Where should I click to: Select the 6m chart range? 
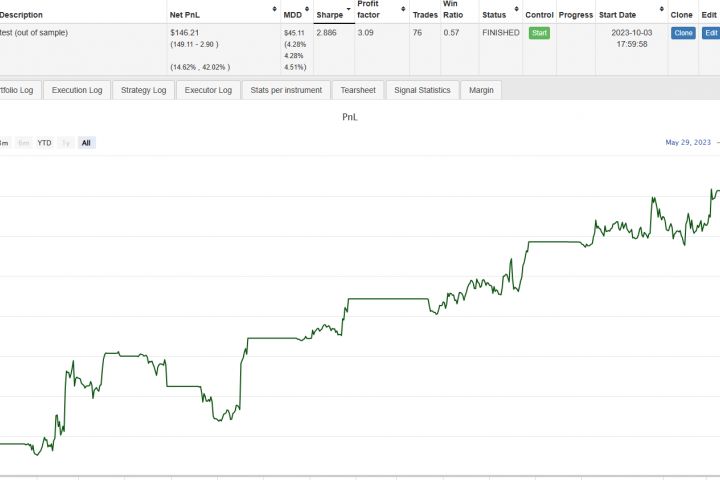(23, 143)
